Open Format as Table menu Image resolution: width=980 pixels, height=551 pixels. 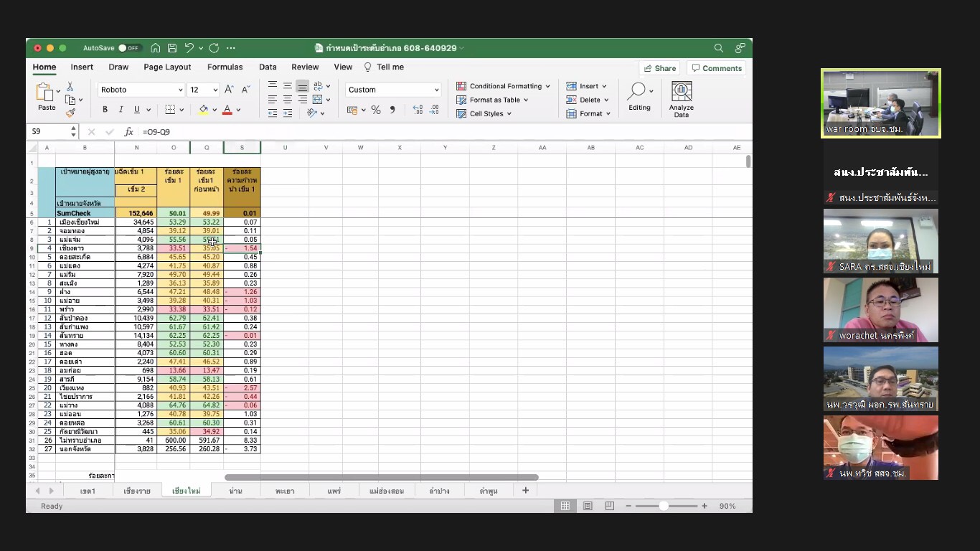(492, 100)
